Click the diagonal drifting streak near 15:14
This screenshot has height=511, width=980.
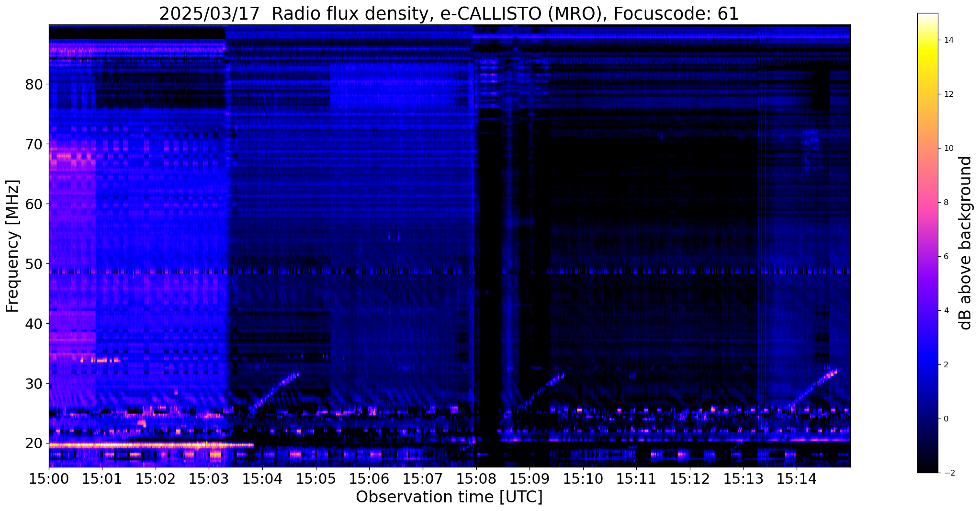[812, 388]
